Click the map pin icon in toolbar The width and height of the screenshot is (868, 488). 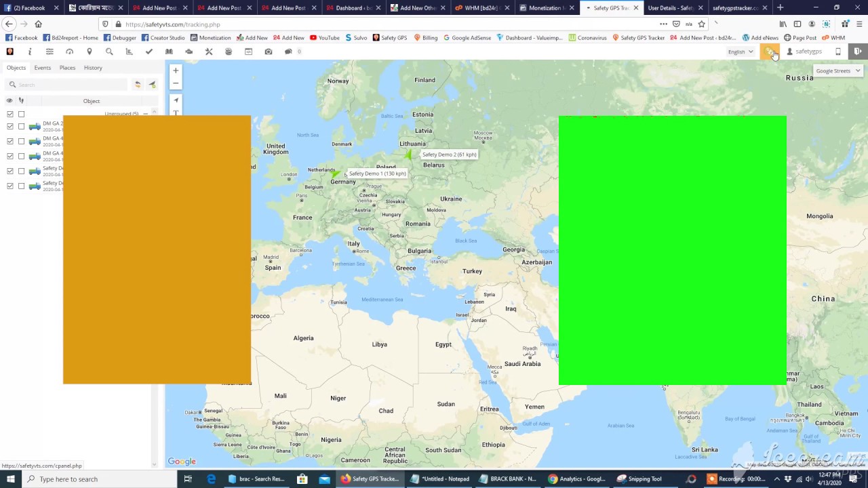click(89, 52)
